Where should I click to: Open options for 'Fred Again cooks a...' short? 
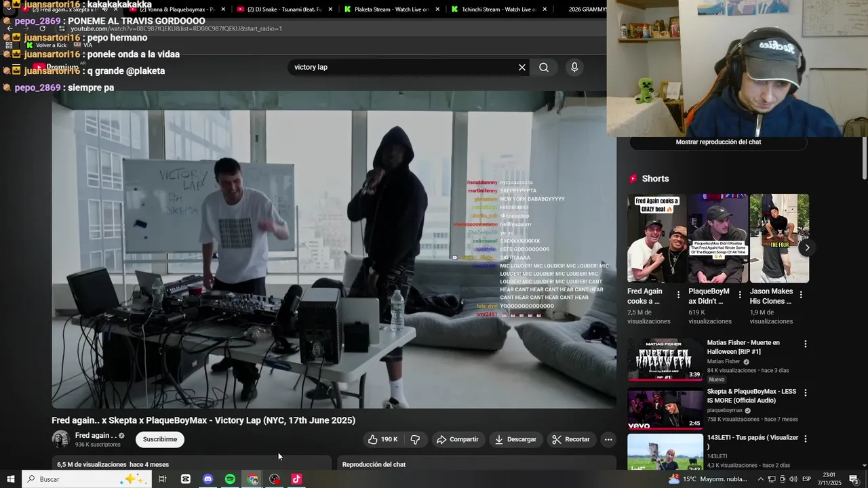click(x=678, y=295)
